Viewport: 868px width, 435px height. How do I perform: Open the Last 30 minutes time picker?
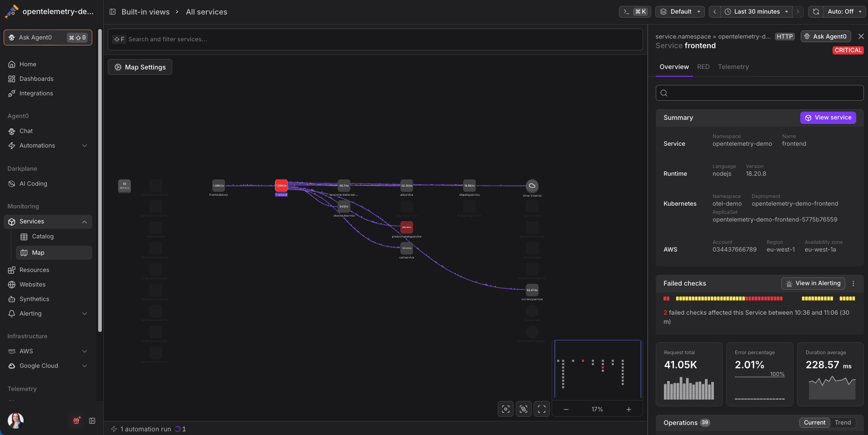tap(757, 12)
